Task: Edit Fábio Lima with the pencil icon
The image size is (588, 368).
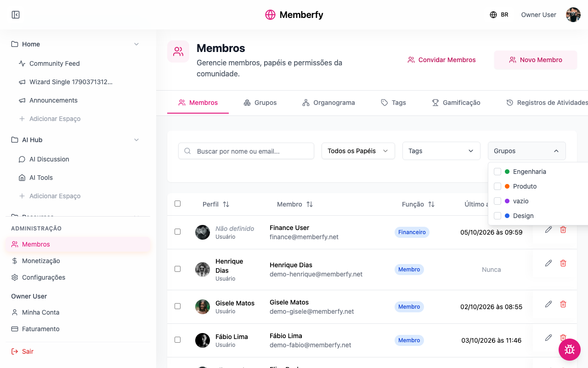Action: point(548,338)
